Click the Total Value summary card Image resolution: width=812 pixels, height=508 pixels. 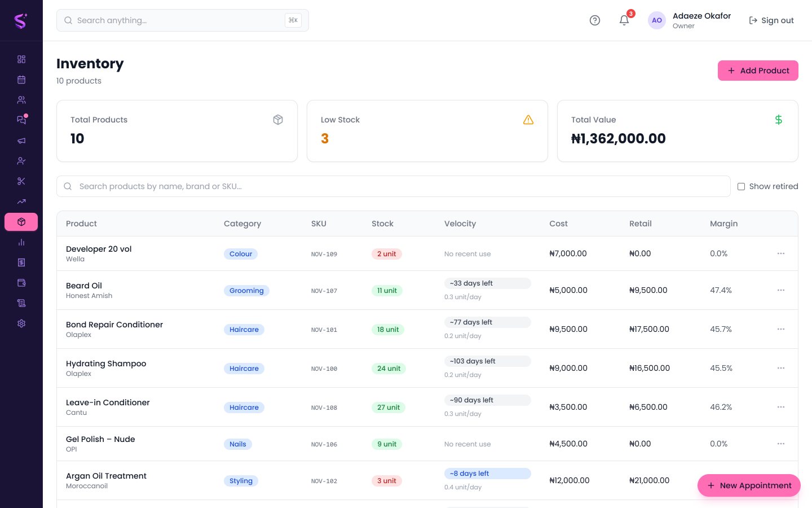[678, 131]
